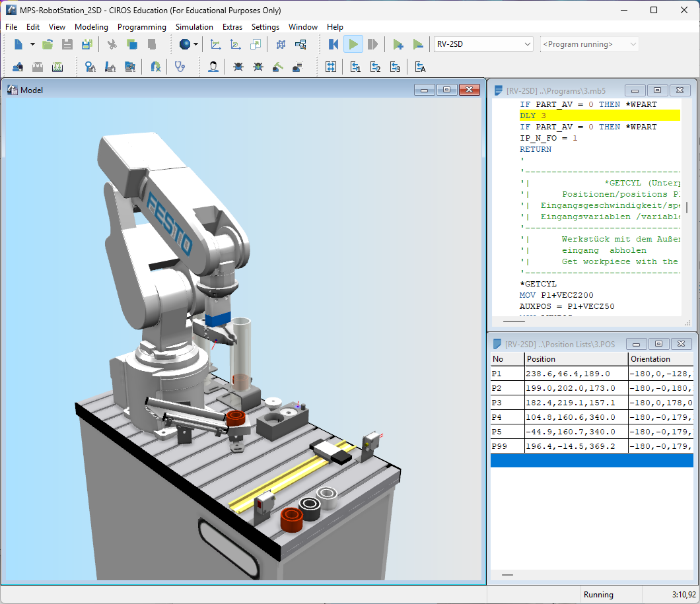Click the second bug with green marker icon
The image size is (700, 604).
(258, 67)
